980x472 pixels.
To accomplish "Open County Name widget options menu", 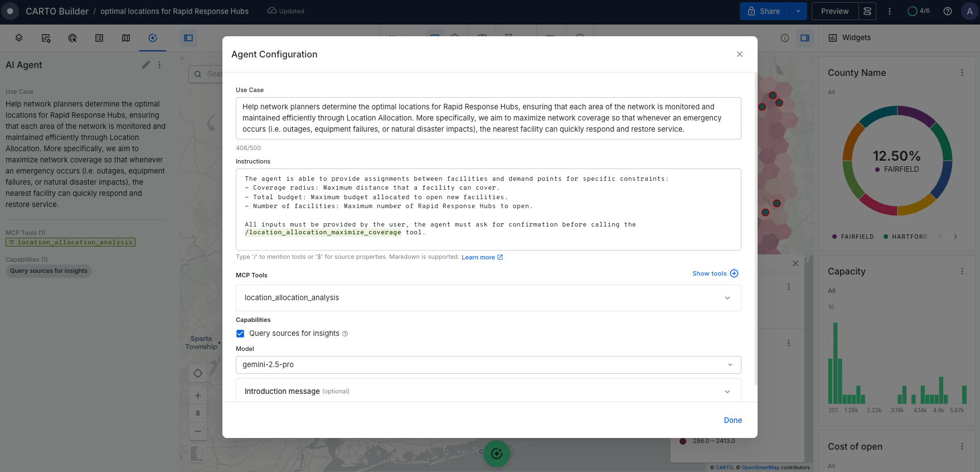I will [962, 73].
